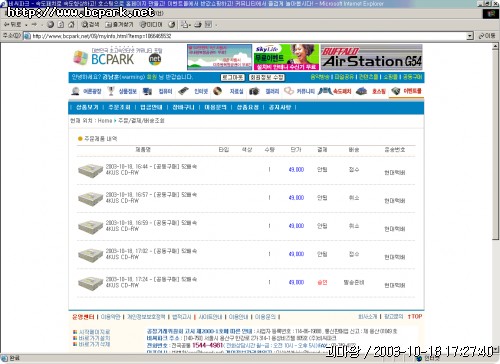Click the 회원정보 수정 edit profile button
500x364 pixels.
(267, 77)
